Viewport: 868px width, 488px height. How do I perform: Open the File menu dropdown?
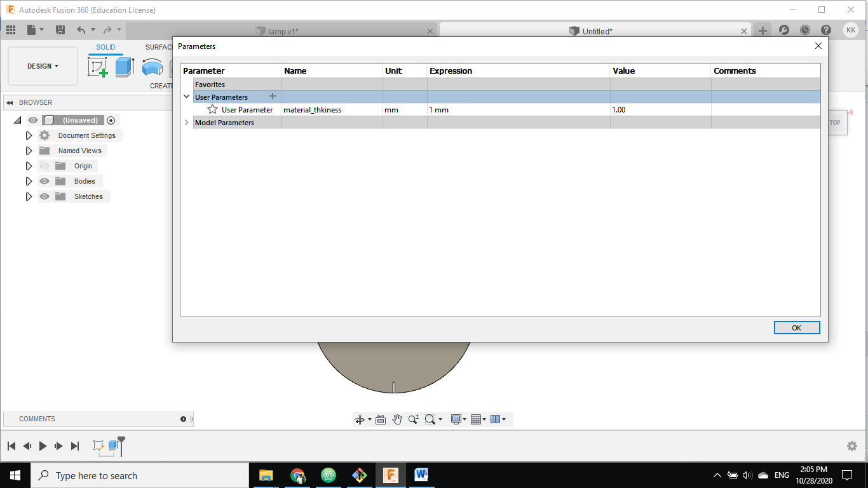point(36,30)
